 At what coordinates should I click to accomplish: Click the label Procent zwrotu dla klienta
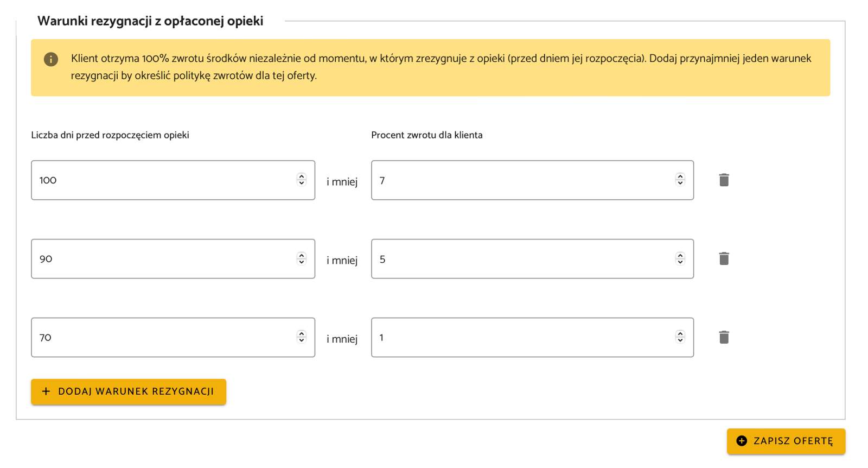click(427, 135)
